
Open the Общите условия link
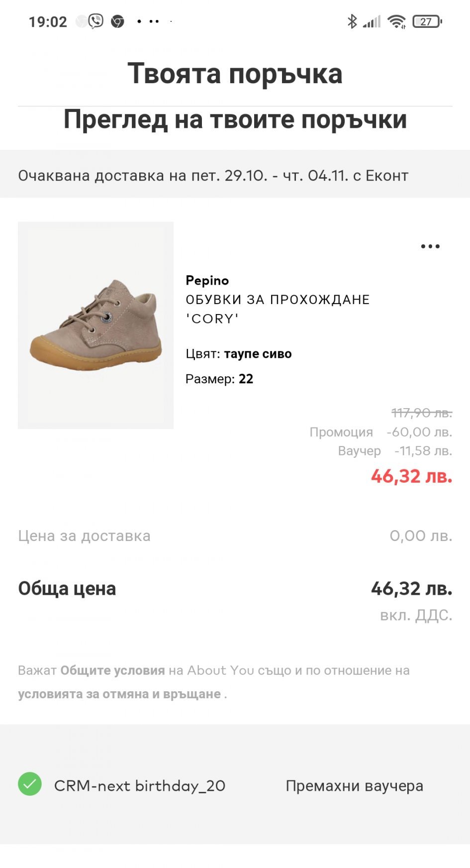(112, 670)
